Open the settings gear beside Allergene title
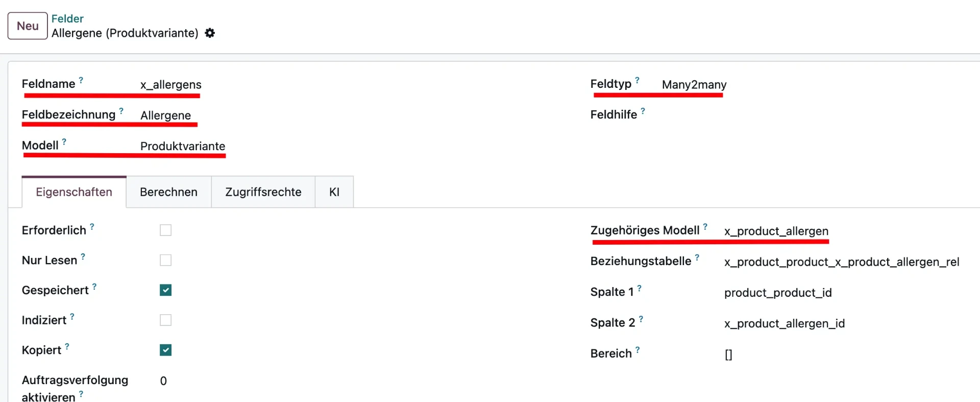This screenshot has width=980, height=402. (x=210, y=33)
